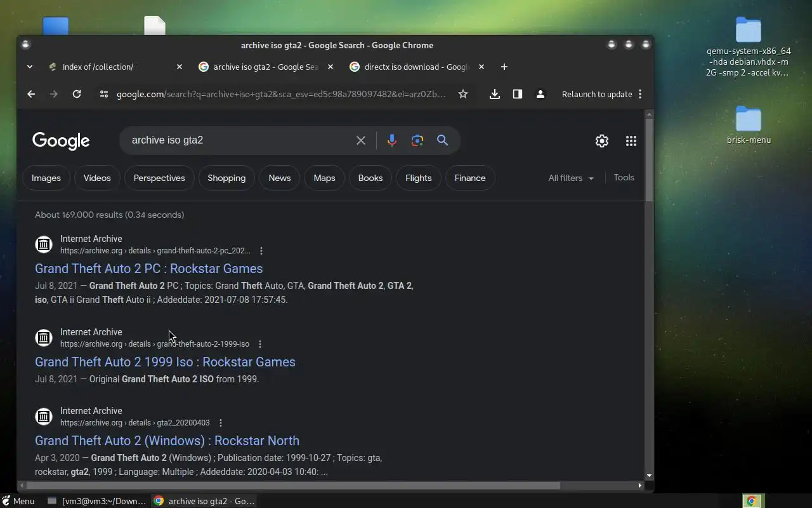Open site information icon in address bar
Image resolution: width=812 pixels, height=508 pixels.
coord(103,94)
